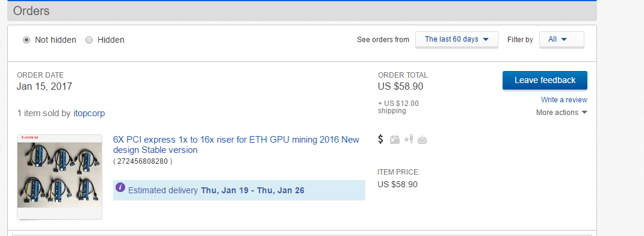Click the item number 272456808280
This screenshot has width=644, height=236.
click(x=143, y=161)
